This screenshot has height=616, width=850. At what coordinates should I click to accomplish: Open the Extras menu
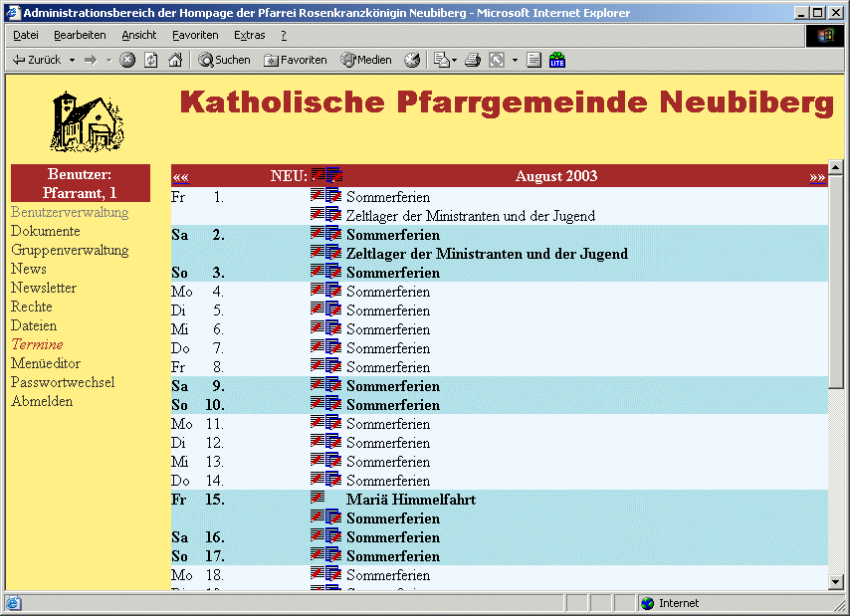coord(250,35)
